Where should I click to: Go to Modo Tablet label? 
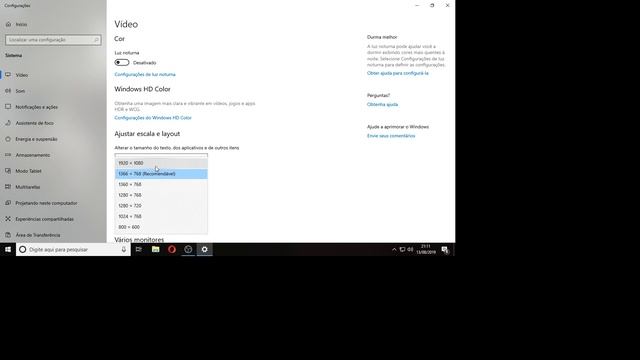point(29,171)
